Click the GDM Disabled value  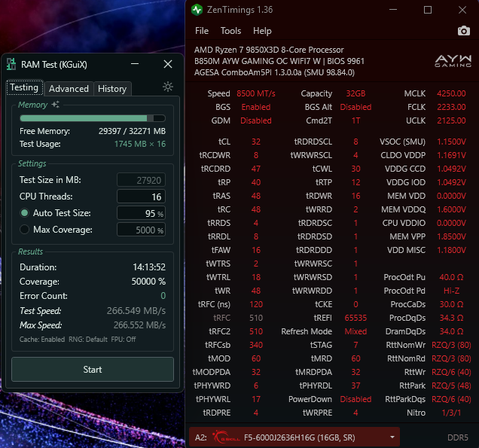[256, 120]
